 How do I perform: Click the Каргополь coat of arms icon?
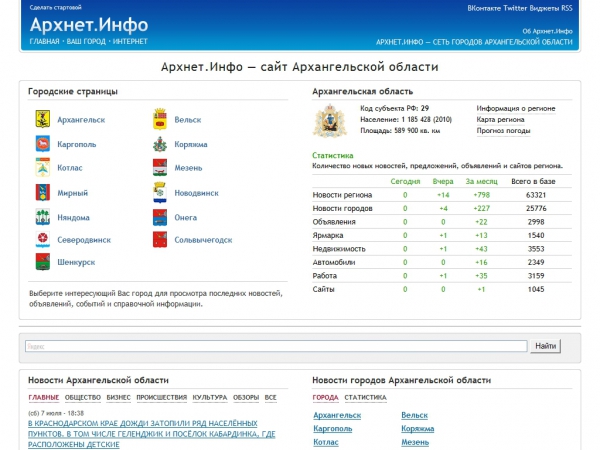point(42,144)
